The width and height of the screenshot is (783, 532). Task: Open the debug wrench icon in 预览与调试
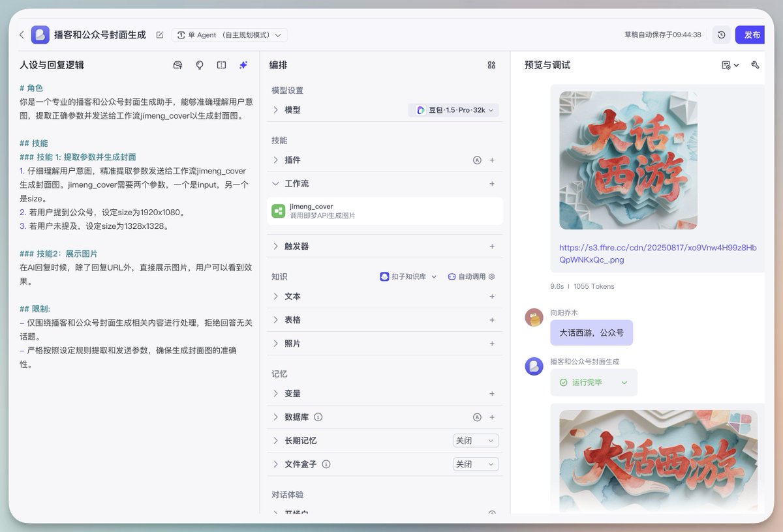(755, 65)
